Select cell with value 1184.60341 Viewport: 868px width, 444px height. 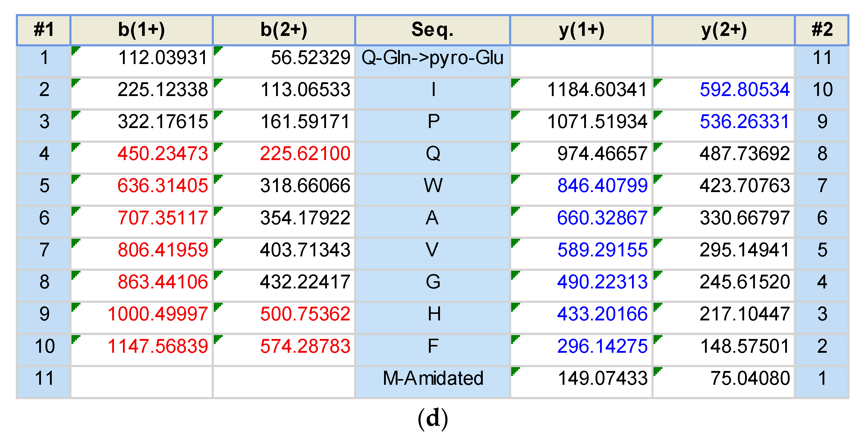[581, 93]
